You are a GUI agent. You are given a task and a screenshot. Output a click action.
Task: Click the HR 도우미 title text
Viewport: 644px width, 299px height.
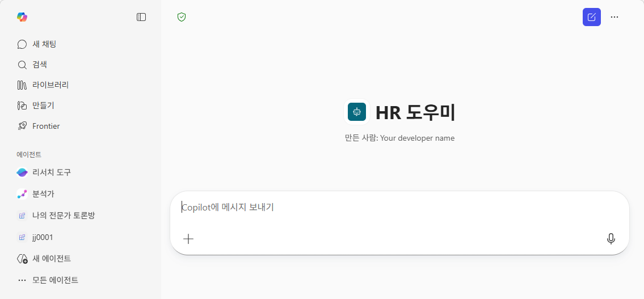[x=415, y=112]
